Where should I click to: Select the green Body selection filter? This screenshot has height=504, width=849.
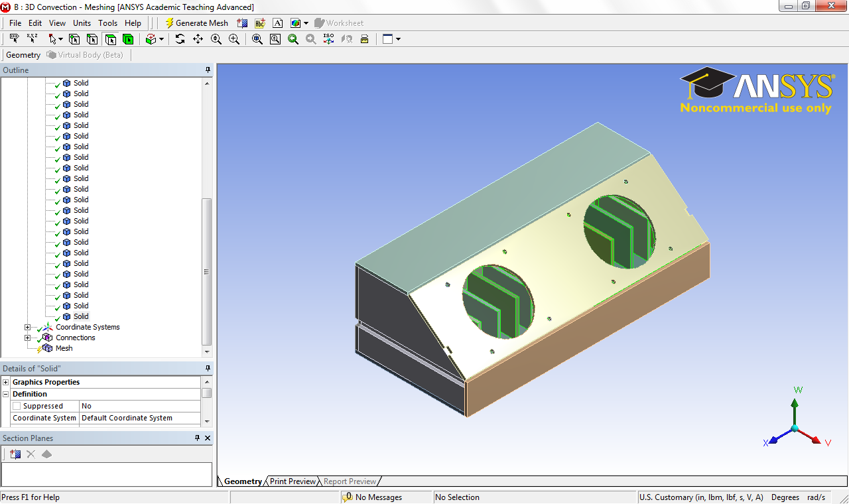pyautogui.click(x=128, y=39)
